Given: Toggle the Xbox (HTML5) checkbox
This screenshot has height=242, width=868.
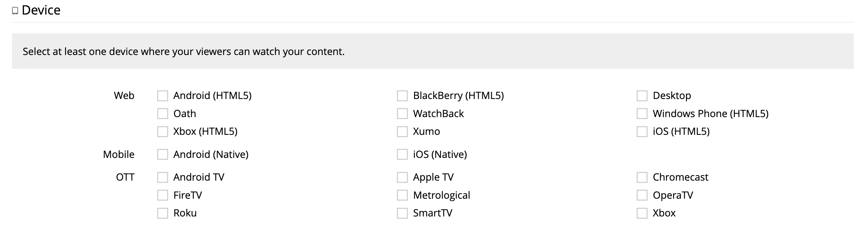Looking at the screenshot, I should pyautogui.click(x=163, y=132).
